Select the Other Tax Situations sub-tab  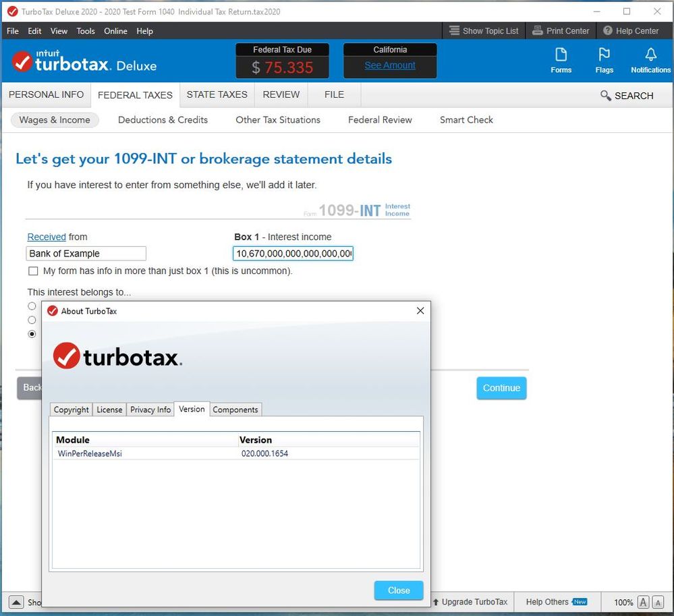(278, 120)
